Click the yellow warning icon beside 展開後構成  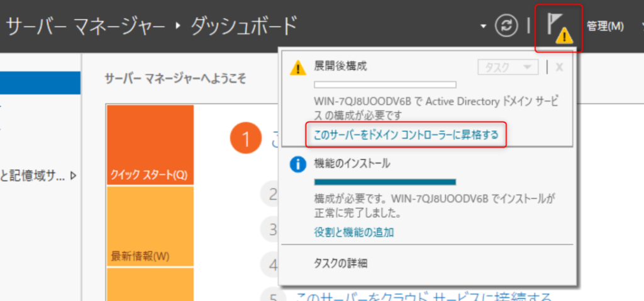(297, 67)
